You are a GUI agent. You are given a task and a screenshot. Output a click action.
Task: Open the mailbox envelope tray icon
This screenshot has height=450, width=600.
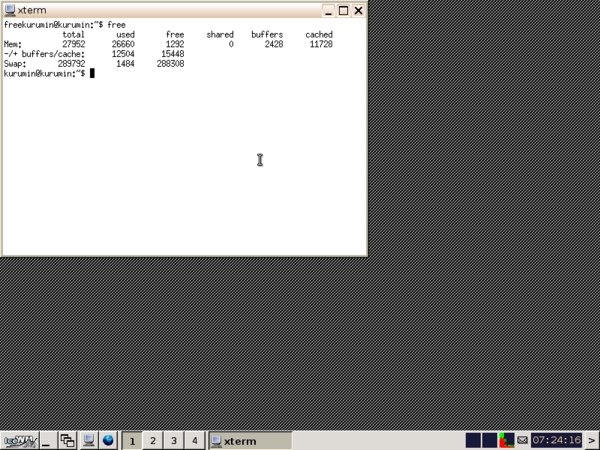pos(522,440)
